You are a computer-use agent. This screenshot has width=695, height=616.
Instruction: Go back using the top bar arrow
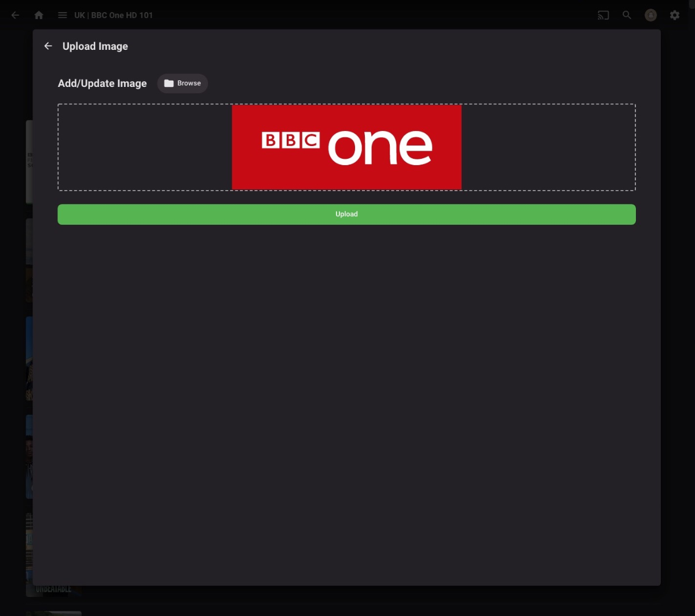tap(16, 15)
